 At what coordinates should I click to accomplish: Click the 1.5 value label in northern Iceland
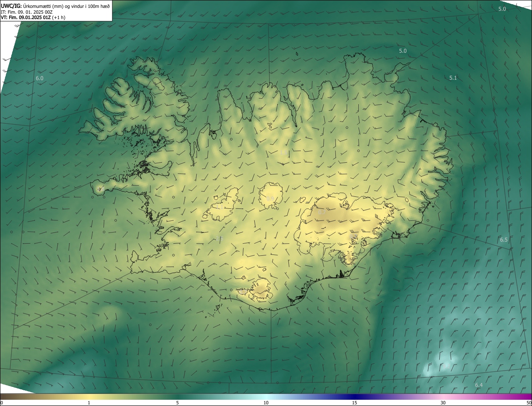283,153
